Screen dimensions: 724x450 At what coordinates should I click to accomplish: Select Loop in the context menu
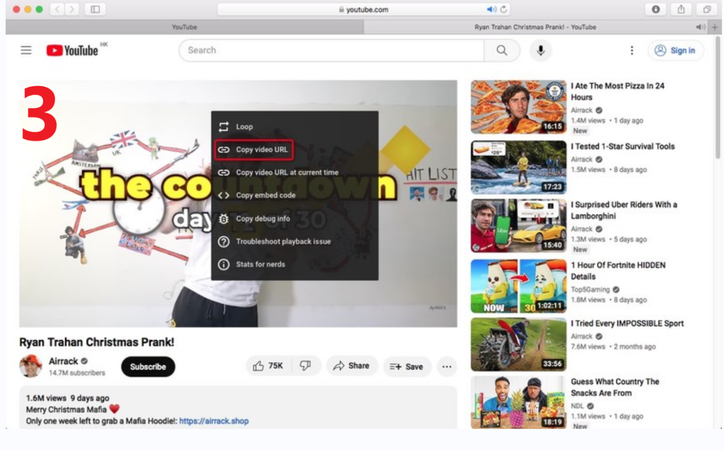tap(295, 126)
